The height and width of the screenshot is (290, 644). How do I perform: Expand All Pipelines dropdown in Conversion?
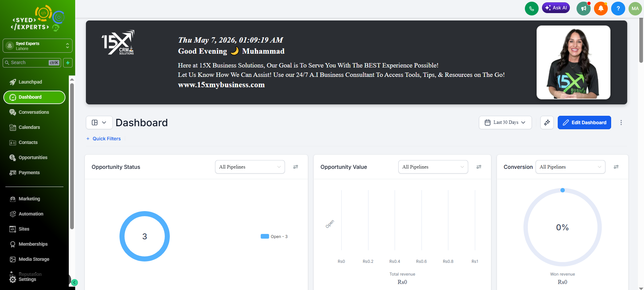pyautogui.click(x=571, y=167)
